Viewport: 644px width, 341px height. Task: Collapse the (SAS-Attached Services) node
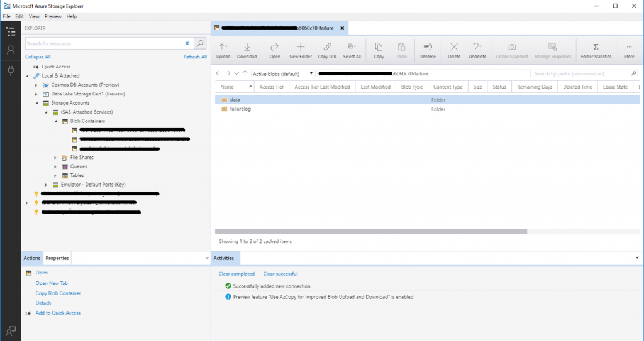point(46,112)
